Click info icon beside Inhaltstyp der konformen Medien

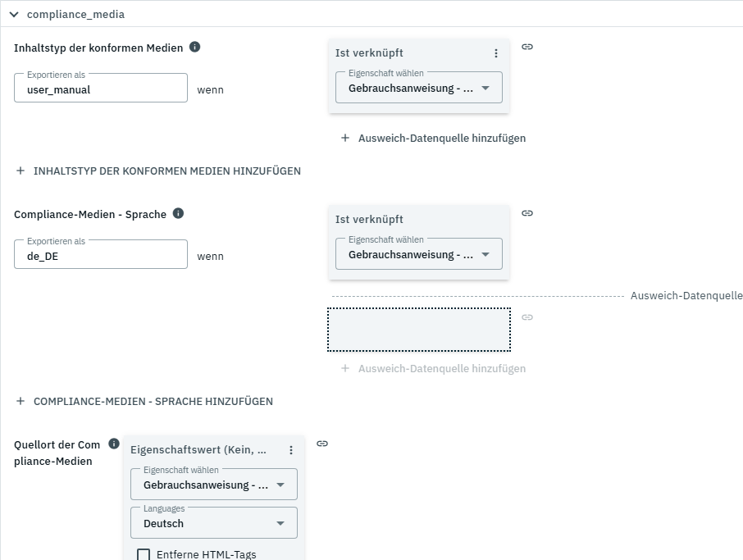click(x=194, y=48)
